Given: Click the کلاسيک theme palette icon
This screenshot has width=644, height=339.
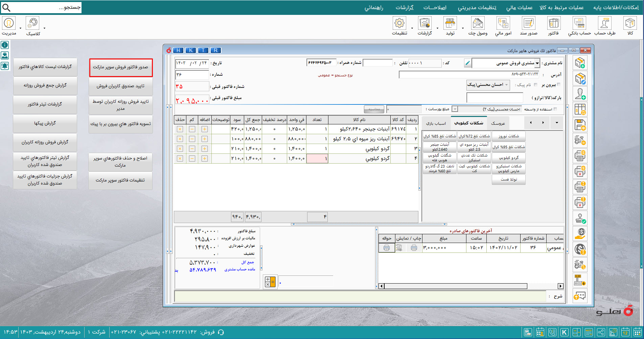Looking at the screenshot, I should click(32, 23).
